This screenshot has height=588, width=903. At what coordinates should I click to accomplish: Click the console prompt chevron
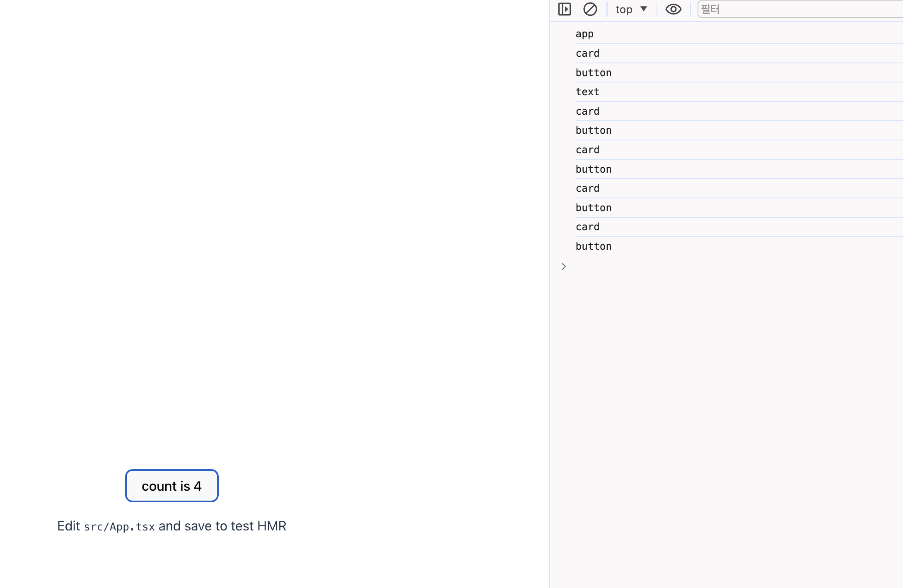pyautogui.click(x=564, y=266)
